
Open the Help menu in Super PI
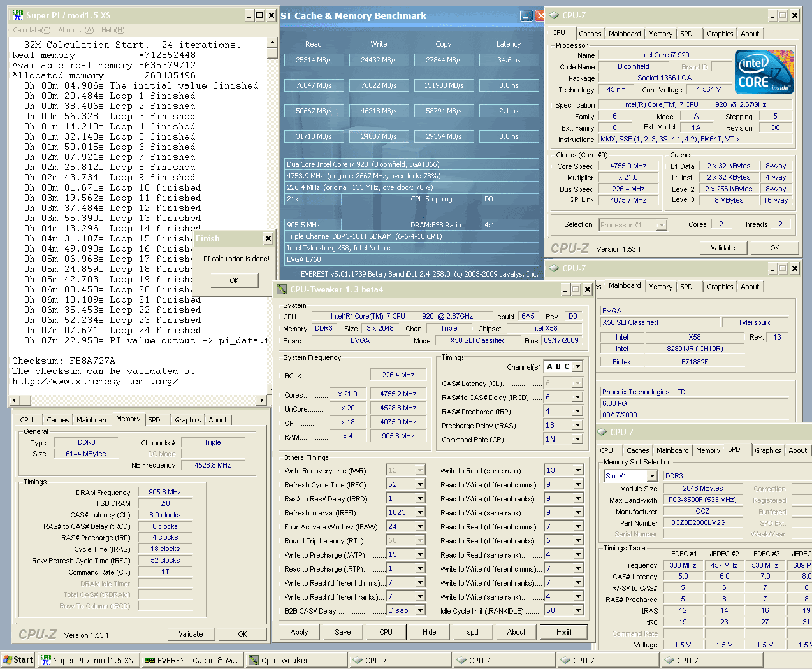(x=113, y=30)
